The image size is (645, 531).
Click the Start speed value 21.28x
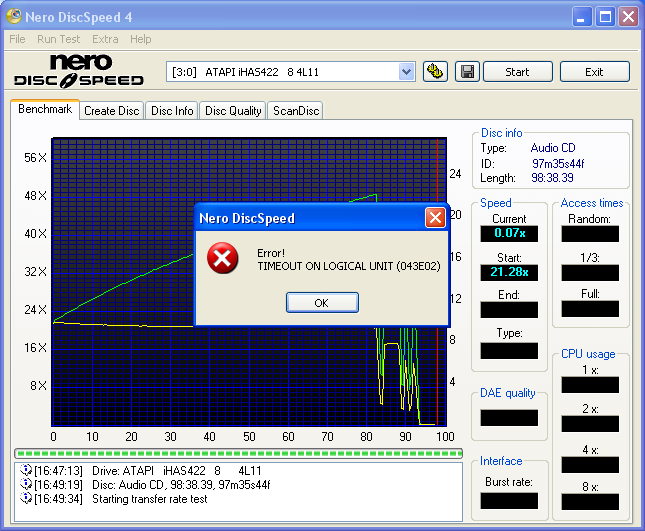tap(509, 272)
